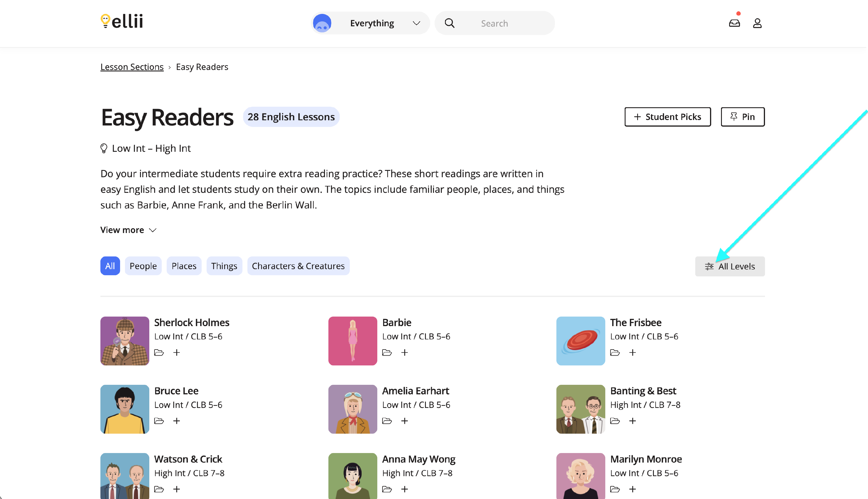The height and width of the screenshot is (499, 868).
Task: Follow the Lesson Sections breadcrumb link
Action: pyautogui.click(x=132, y=67)
